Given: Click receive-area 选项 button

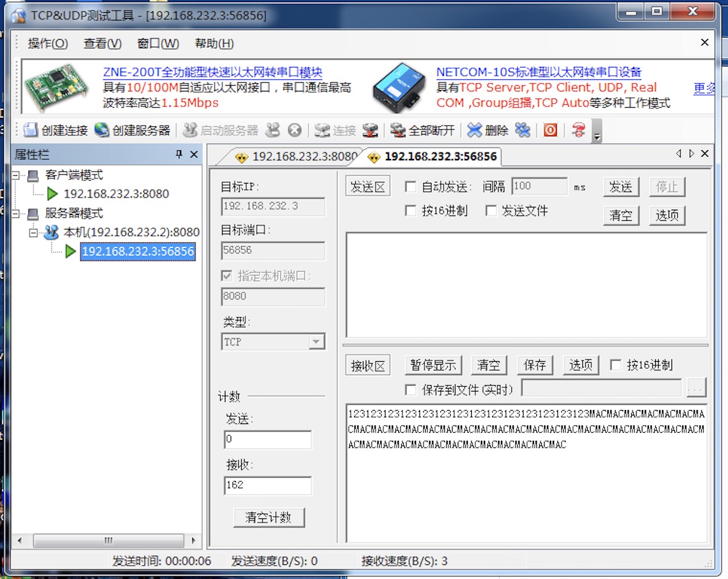Looking at the screenshot, I should coord(581,365).
